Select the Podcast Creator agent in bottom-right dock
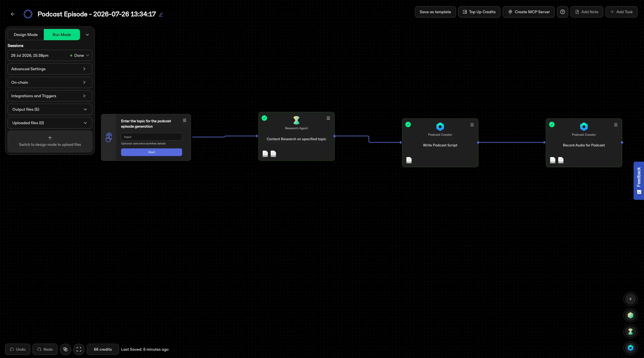 click(x=631, y=348)
